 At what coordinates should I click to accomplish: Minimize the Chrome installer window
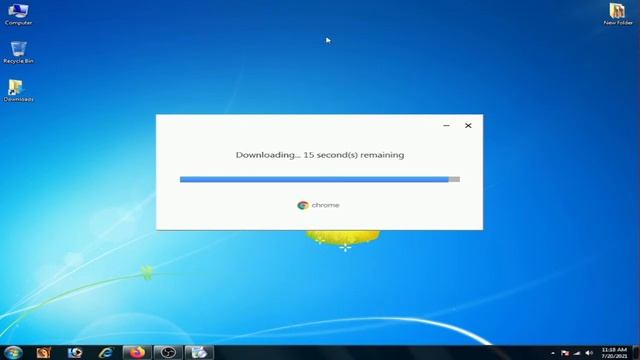click(x=446, y=126)
